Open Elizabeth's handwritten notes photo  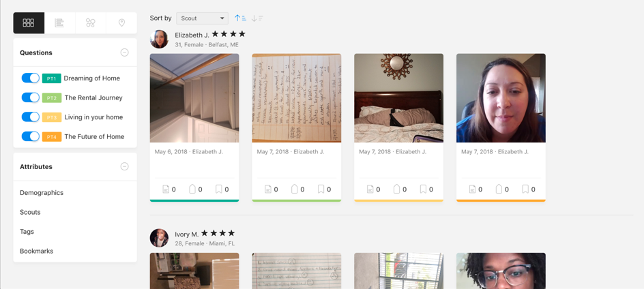coord(297,98)
